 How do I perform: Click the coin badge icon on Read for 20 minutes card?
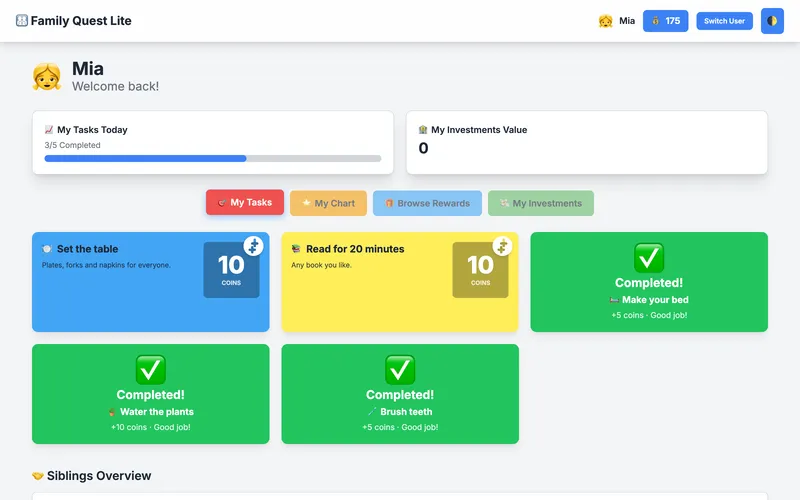coord(502,246)
